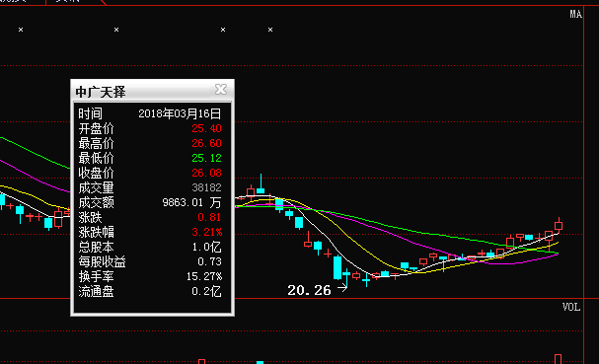
Task: Click the 时间 row label
Action: click(x=90, y=113)
